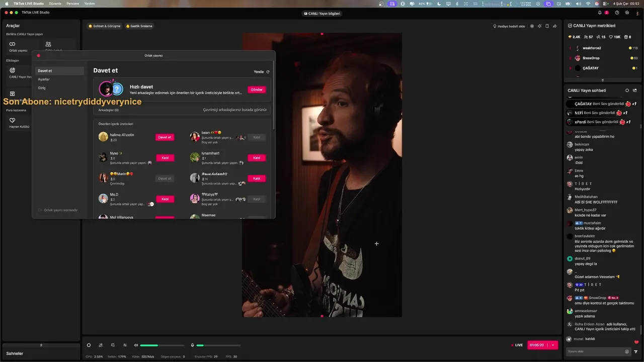Screen dimensions: 644x362
Task: Click the chat overlay icon in bottom toolbar
Action: click(x=113, y=345)
